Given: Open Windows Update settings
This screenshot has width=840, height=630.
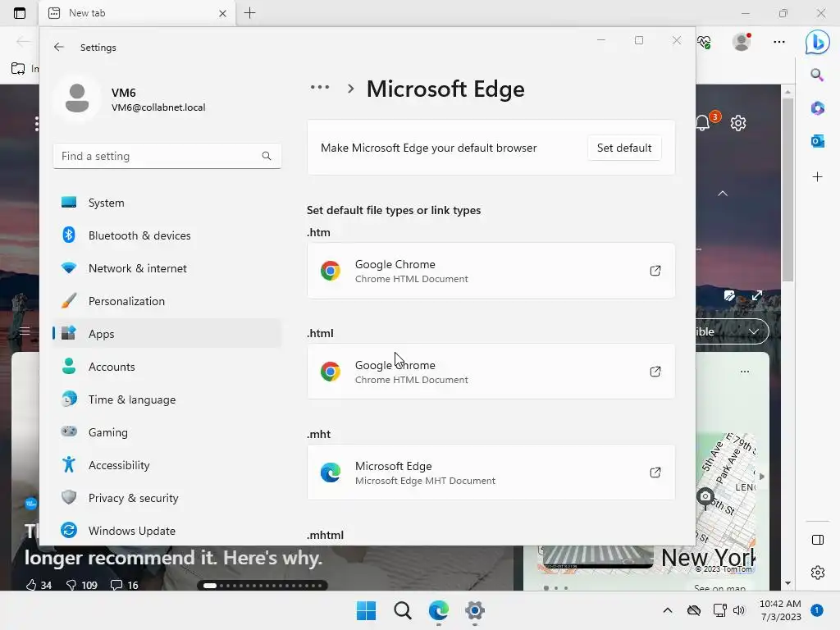Looking at the screenshot, I should pos(167,531).
